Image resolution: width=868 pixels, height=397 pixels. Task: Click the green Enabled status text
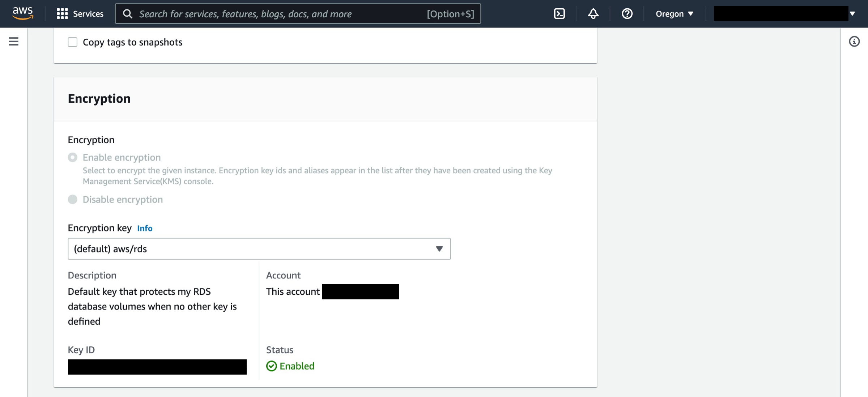[297, 366]
